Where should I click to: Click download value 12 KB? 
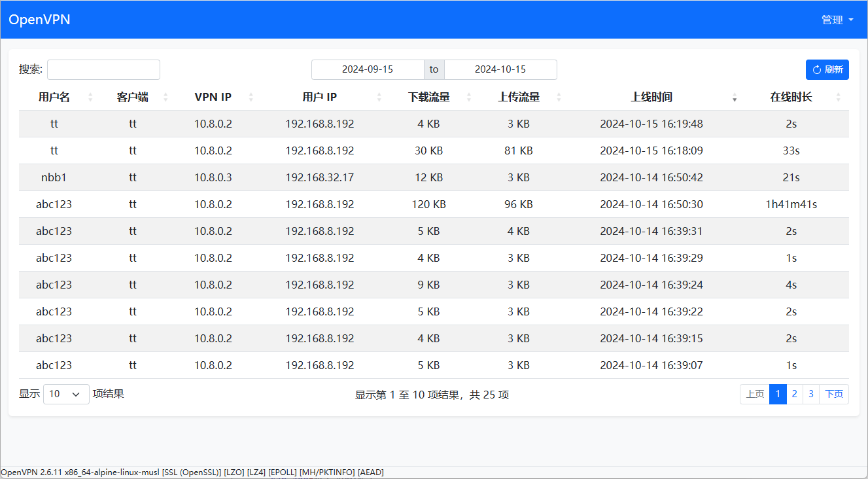pyautogui.click(x=429, y=177)
